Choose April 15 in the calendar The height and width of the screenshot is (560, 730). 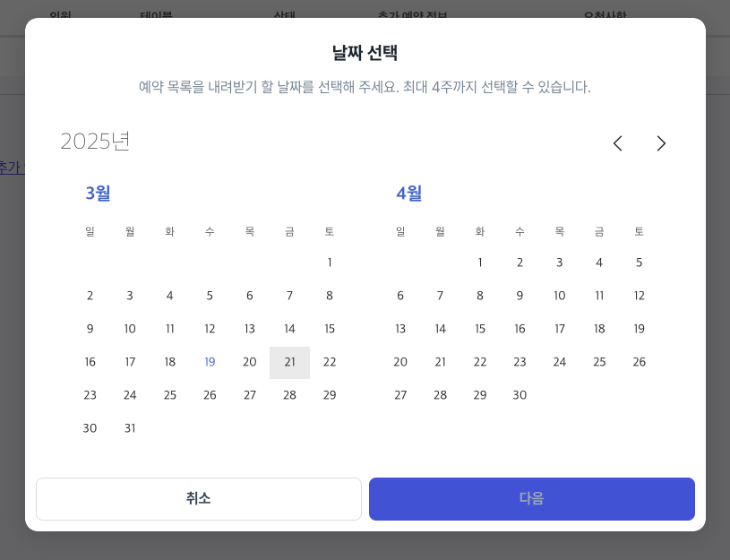pyautogui.click(x=480, y=329)
